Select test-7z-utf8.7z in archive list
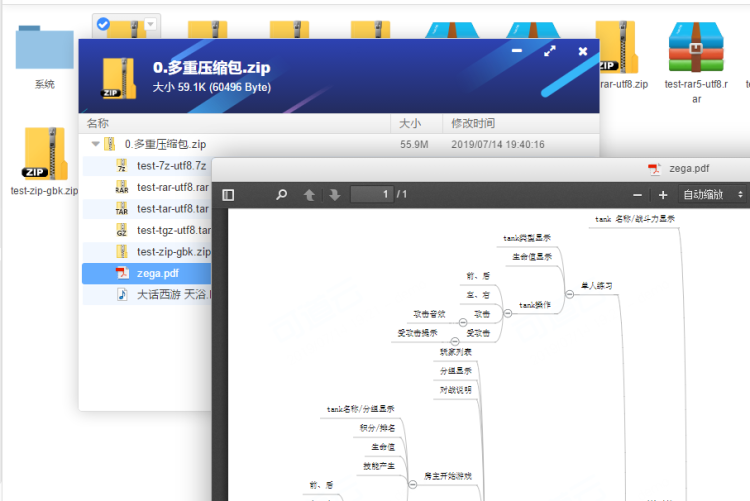This screenshot has height=501, width=750. (171, 166)
